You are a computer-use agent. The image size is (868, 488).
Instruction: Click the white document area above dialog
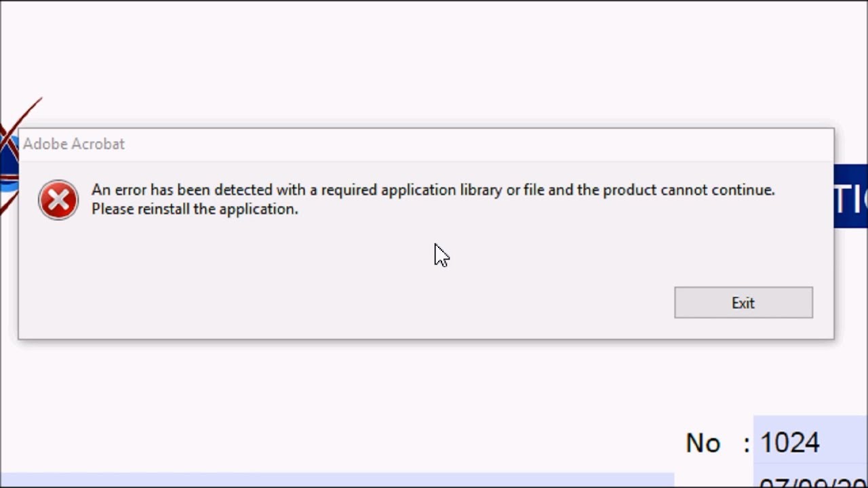tap(434, 61)
